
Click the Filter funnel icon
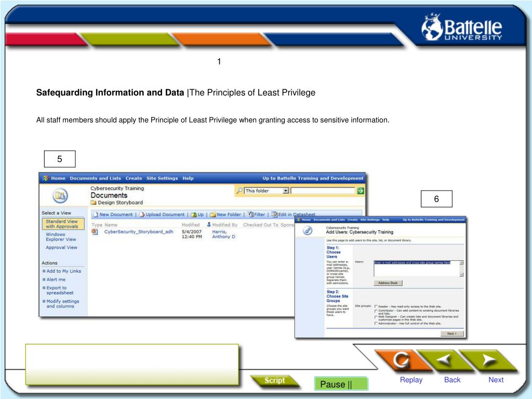click(251, 215)
